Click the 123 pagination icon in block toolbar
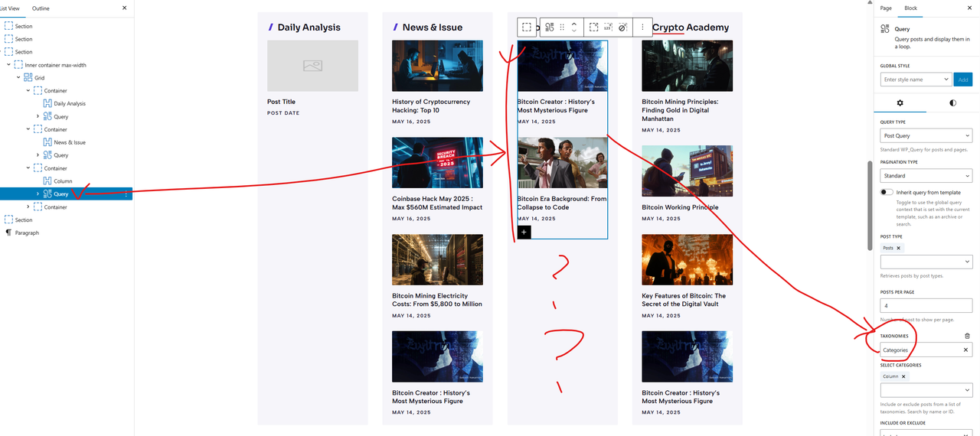 [608, 28]
